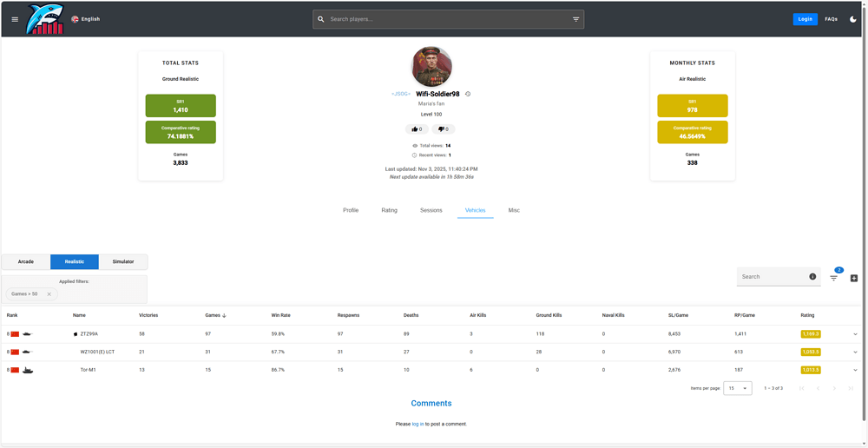
Task: Select Simulator mode
Action: pos(123,261)
